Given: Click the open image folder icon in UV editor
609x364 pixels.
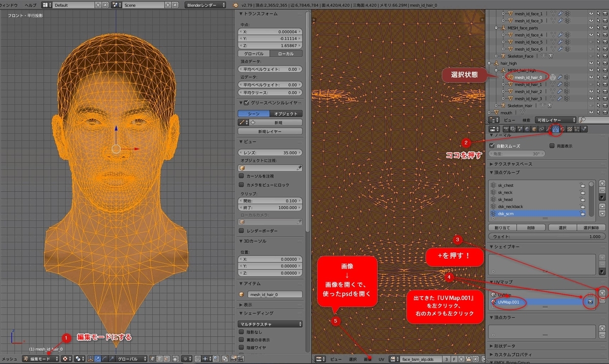Looking at the screenshot, I should coord(468,359).
